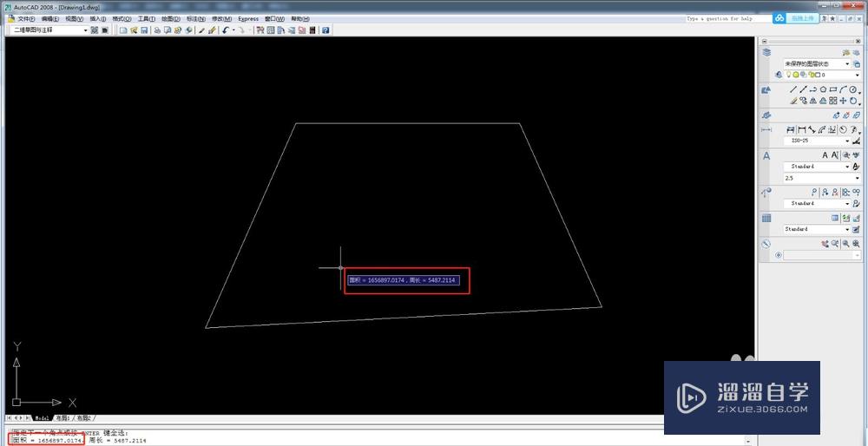Select the Copy modify tool

point(803,101)
